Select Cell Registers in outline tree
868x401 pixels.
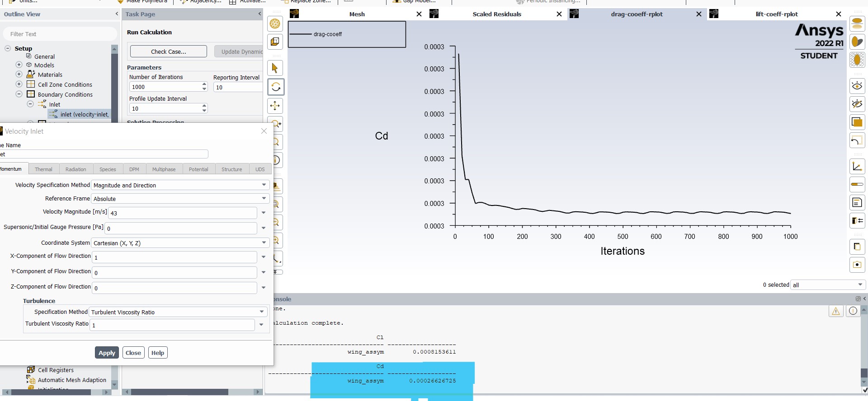(x=56, y=370)
